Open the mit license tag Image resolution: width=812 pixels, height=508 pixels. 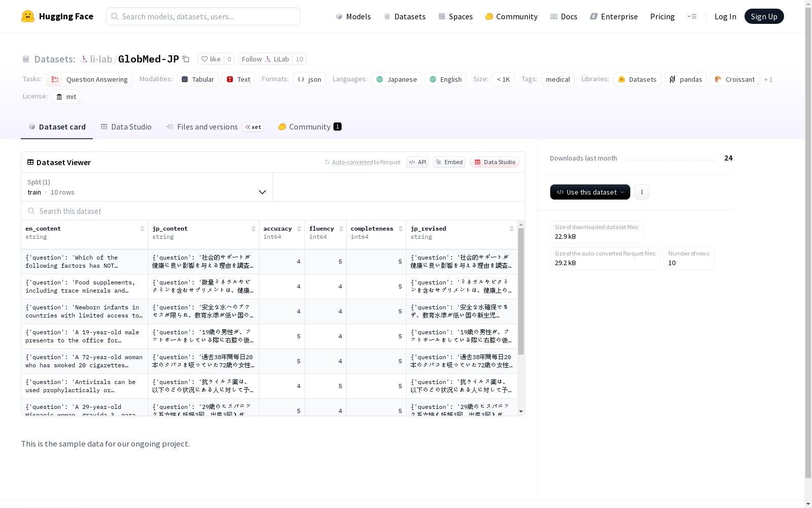coord(66,97)
